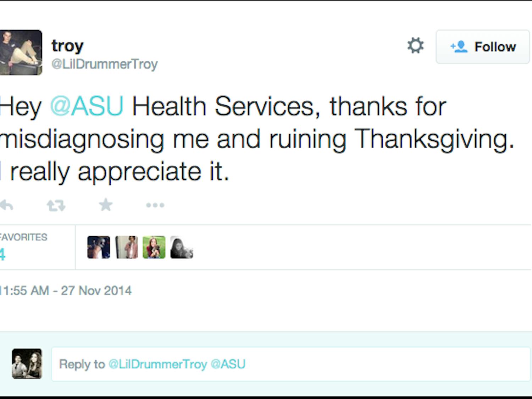The width and height of the screenshot is (532, 399).
Task: Open actions list under the ellipsis
Action: (x=155, y=205)
